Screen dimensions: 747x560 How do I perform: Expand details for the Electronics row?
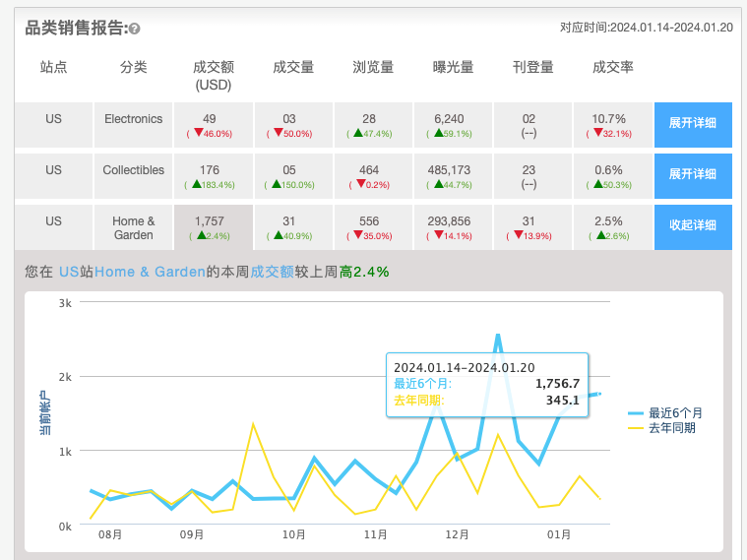click(693, 124)
